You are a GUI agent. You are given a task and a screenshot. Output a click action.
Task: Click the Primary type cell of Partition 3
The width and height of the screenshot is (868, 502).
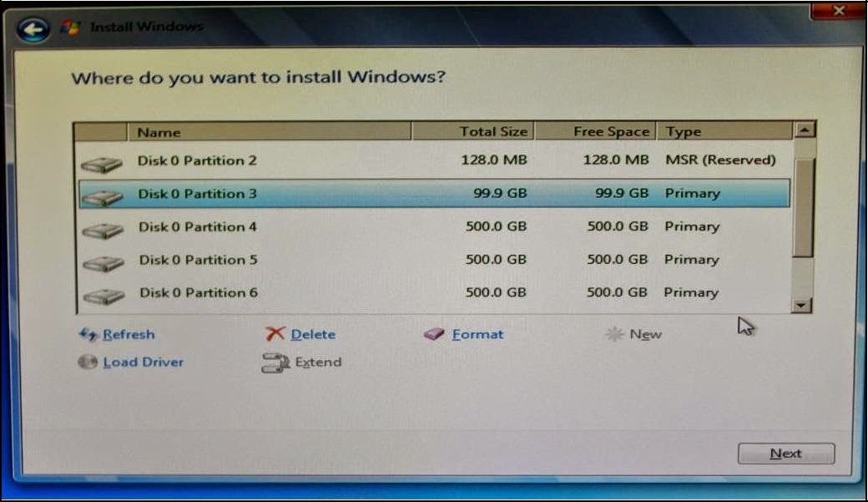(x=693, y=194)
